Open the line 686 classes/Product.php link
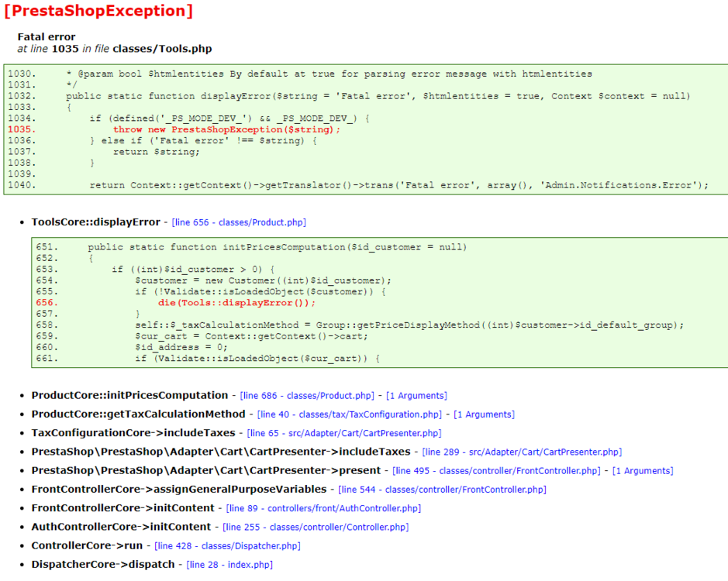 307,395
